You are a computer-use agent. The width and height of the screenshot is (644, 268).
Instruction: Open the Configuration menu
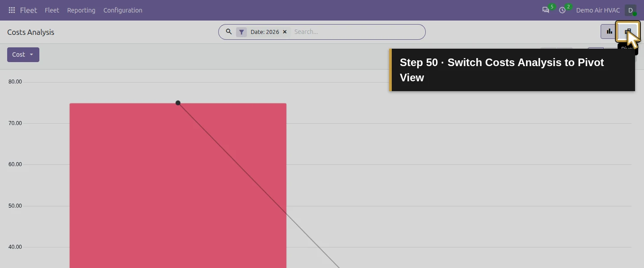pyautogui.click(x=123, y=10)
